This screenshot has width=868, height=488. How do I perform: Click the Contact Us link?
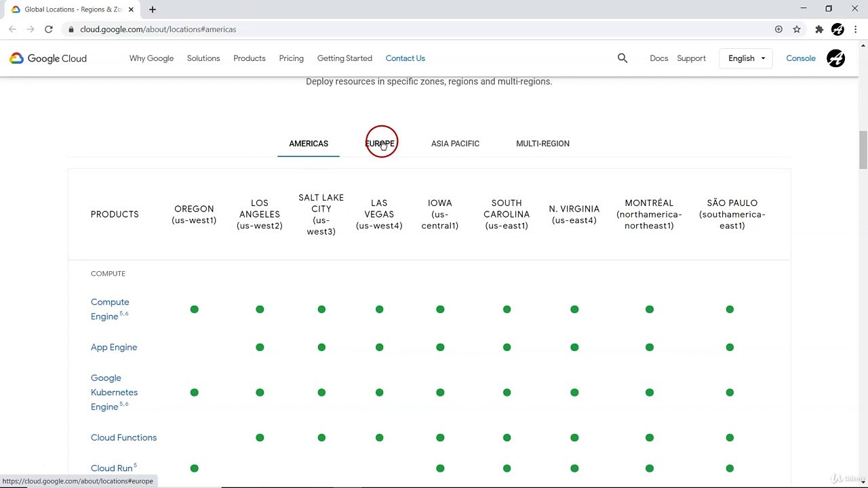405,58
